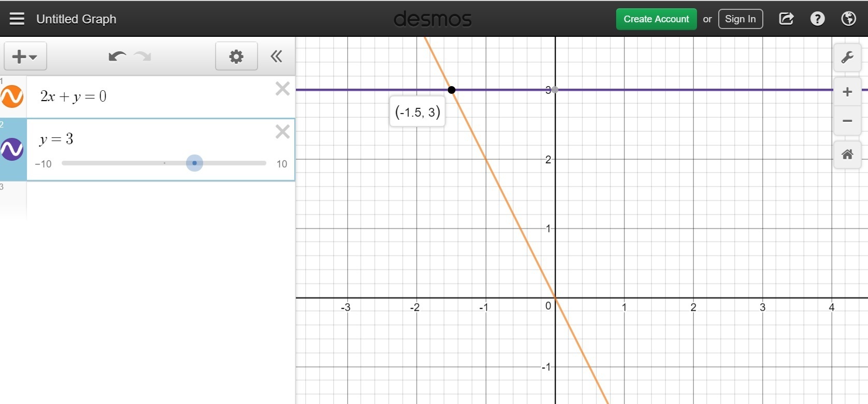This screenshot has width=868, height=404.
Task: Collapse the expression list panel
Action: point(276,56)
